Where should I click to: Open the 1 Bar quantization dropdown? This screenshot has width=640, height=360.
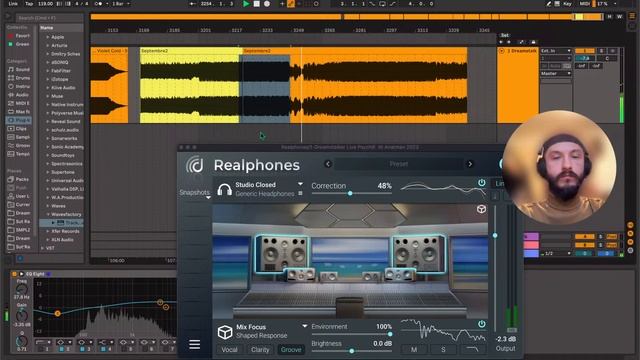[121, 4]
